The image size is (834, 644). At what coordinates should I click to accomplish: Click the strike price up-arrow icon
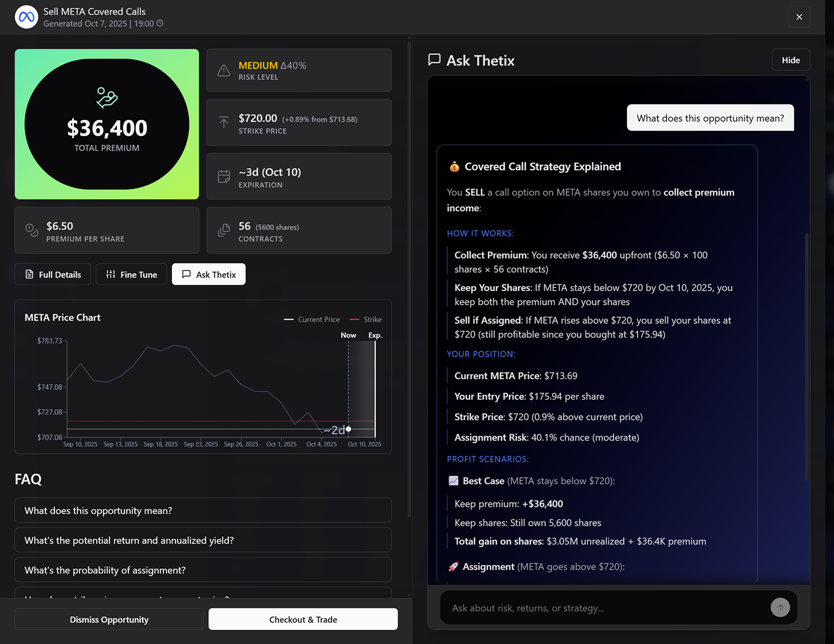tap(224, 122)
